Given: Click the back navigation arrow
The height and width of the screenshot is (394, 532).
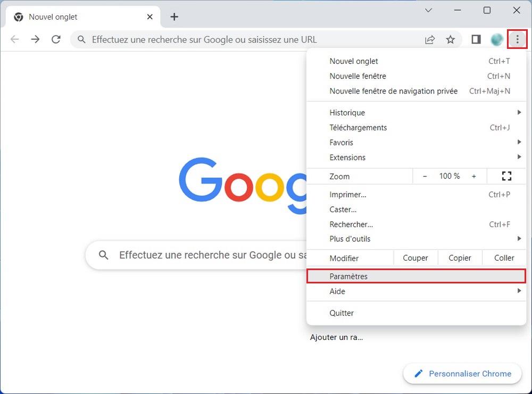Looking at the screenshot, I should click(x=14, y=39).
